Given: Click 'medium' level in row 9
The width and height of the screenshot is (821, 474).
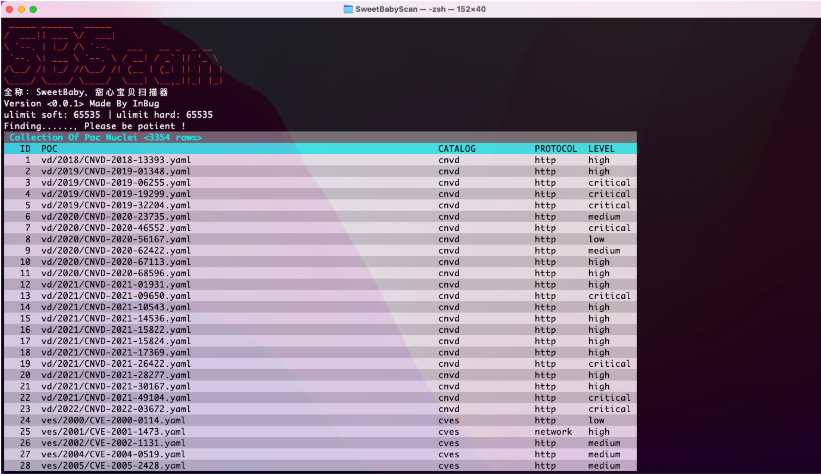Looking at the screenshot, I should [x=604, y=250].
